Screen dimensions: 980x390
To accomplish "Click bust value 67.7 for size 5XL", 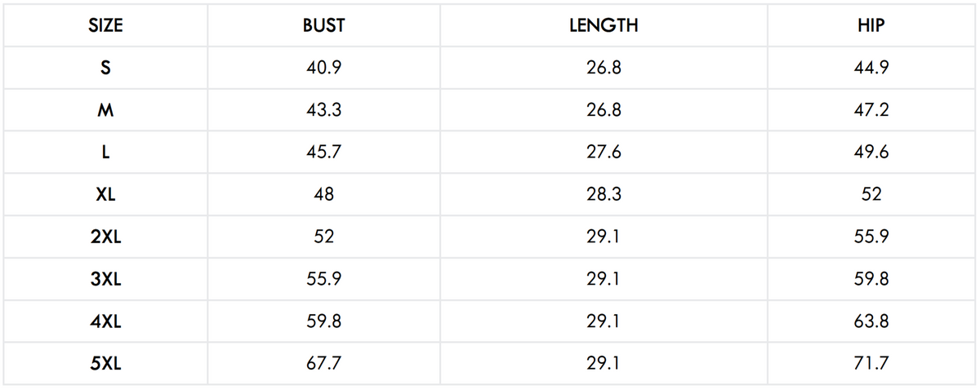I will pyautogui.click(x=323, y=364).
